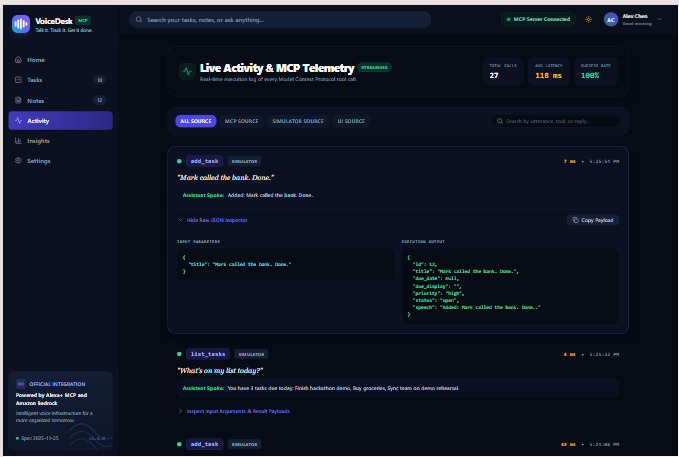Image resolution: width=679 pixels, height=457 pixels.
Task: Click the Avg Latency 118 ms card
Action: point(549,71)
